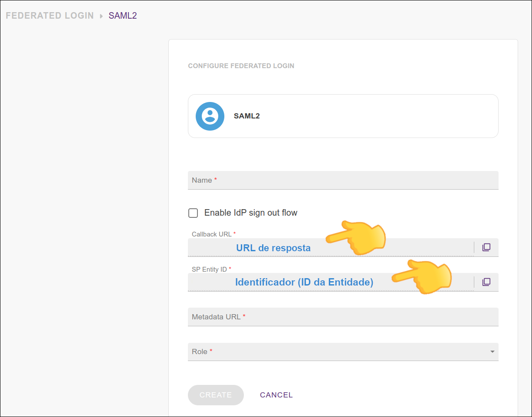Image resolution: width=532 pixels, height=417 pixels.
Task: Click the Callback URL value 'URL de resposta'
Action: point(273,248)
